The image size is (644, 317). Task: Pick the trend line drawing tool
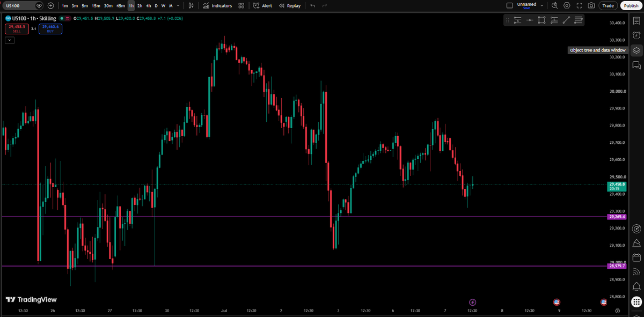[566, 20]
